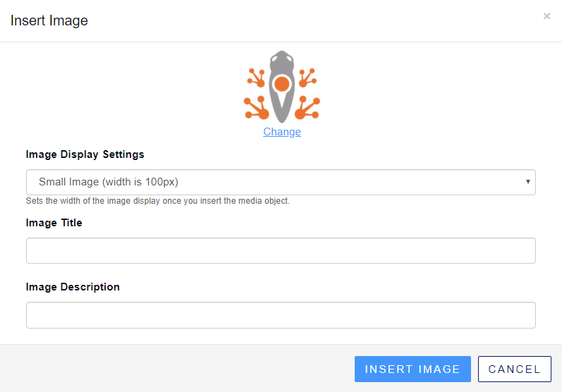Focus the Image Description text field

point(281,315)
